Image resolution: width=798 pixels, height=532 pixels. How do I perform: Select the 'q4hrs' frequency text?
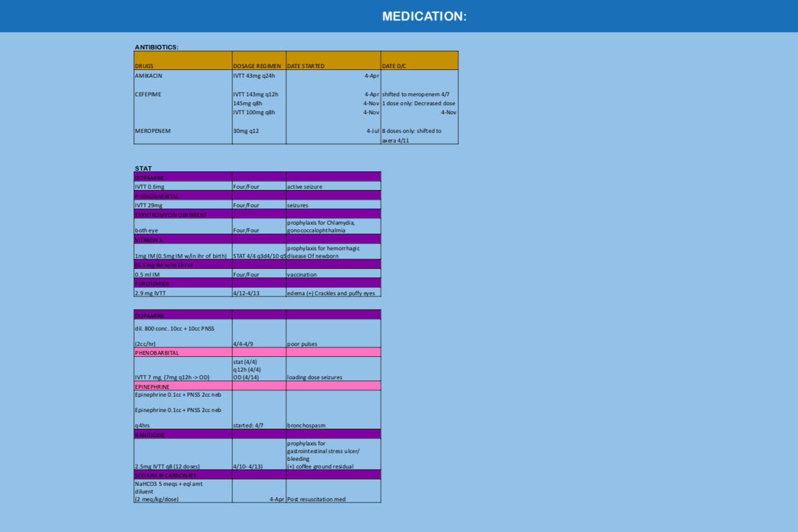pyautogui.click(x=142, y=425)
